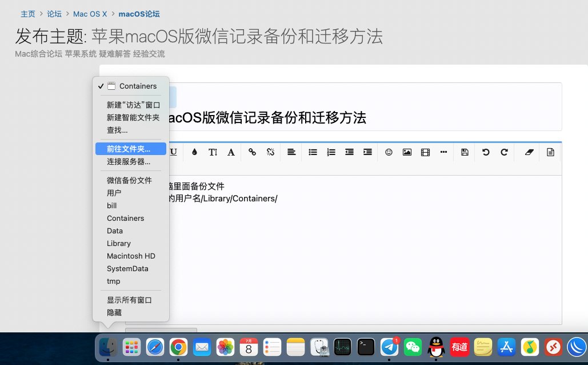This screenshot has width=588, height=365.
Task: Open Launchpad in the Dock
Action: click(131, 347)
